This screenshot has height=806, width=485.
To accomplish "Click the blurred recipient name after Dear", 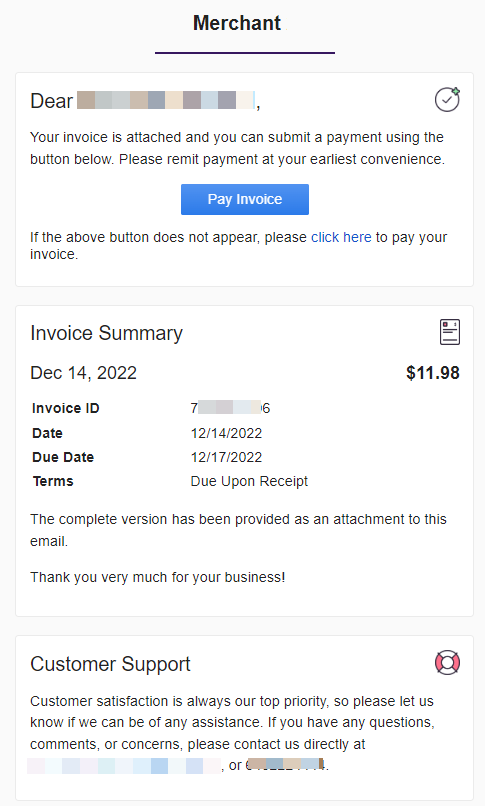I will [x=166, y=100].
